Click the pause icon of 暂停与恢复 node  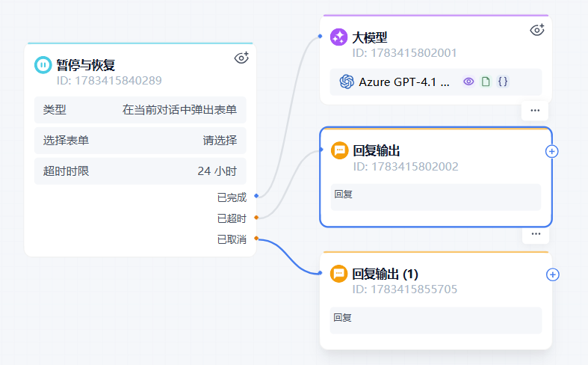click(43, 65)
